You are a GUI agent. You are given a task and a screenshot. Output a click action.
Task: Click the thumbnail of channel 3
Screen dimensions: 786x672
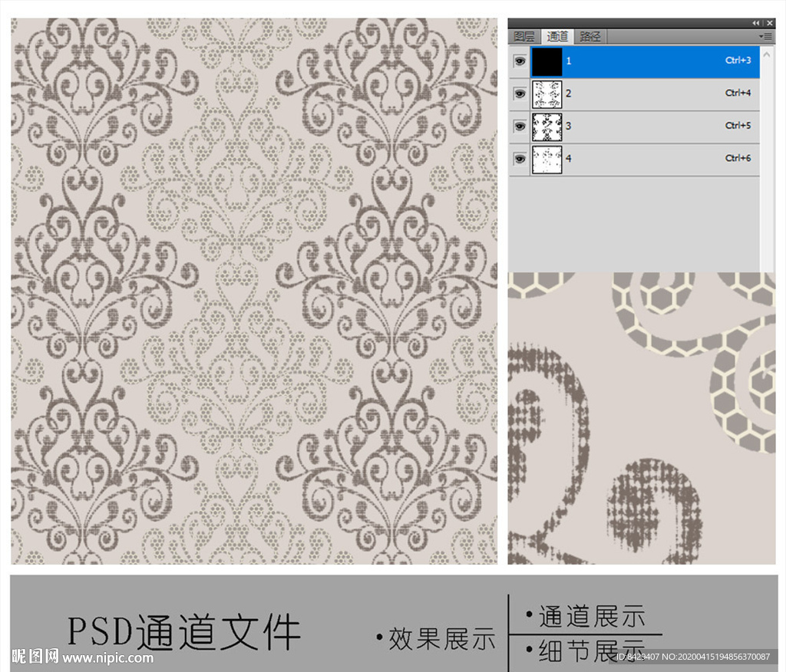click(x=547, y=127)
